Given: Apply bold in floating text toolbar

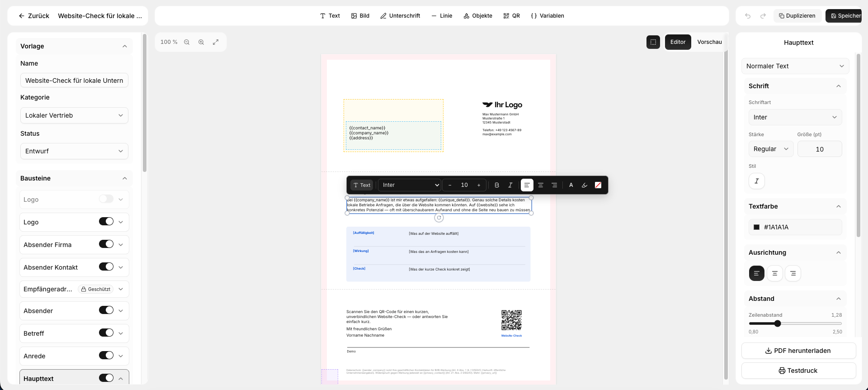Looking at the screenshot, I should 497,185.
